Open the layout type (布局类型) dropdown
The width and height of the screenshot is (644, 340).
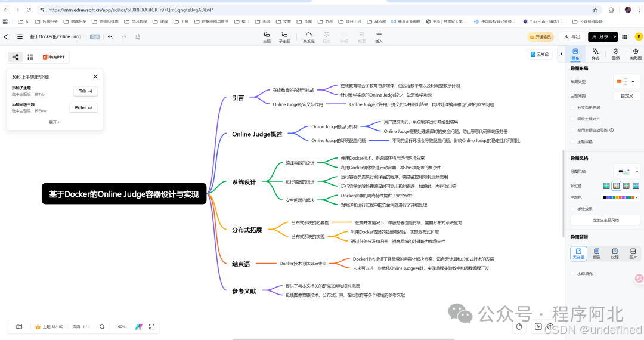point(626,81)
